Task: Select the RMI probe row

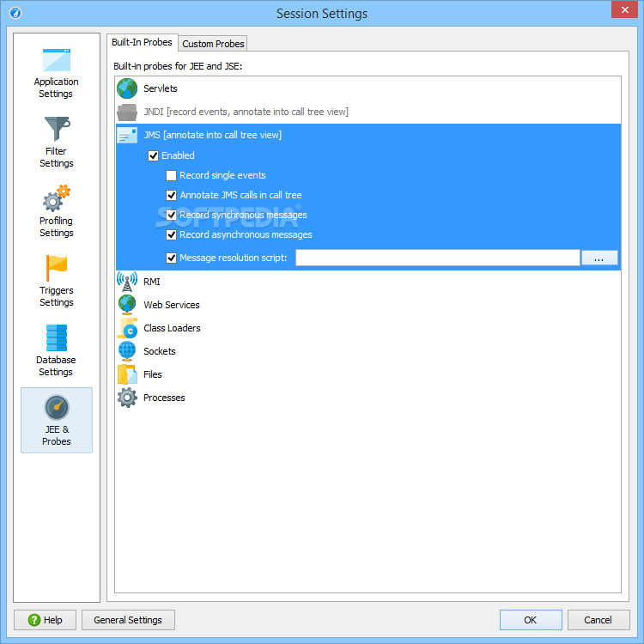Action: 368,282
